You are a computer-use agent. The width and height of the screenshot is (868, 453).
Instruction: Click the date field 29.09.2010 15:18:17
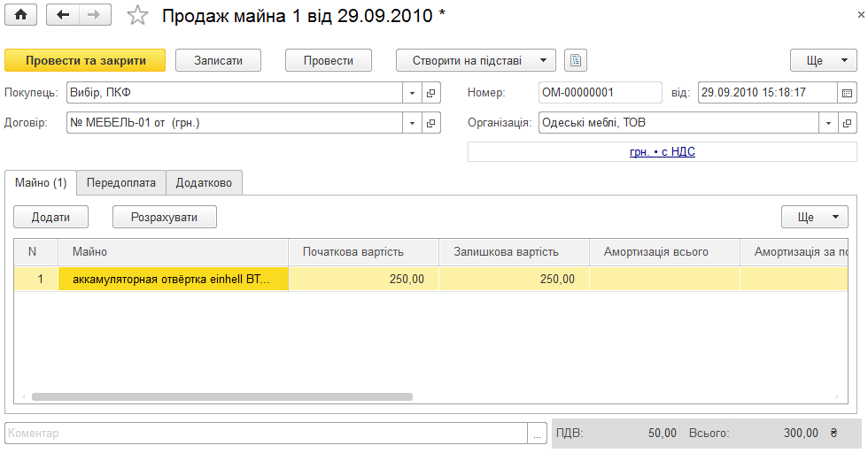pos(767,93)
